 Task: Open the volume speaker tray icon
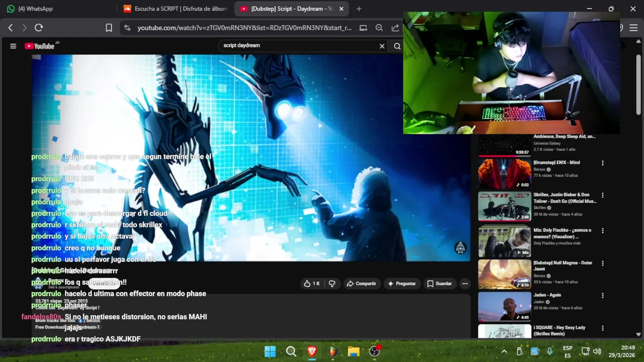tap(597, 351)
